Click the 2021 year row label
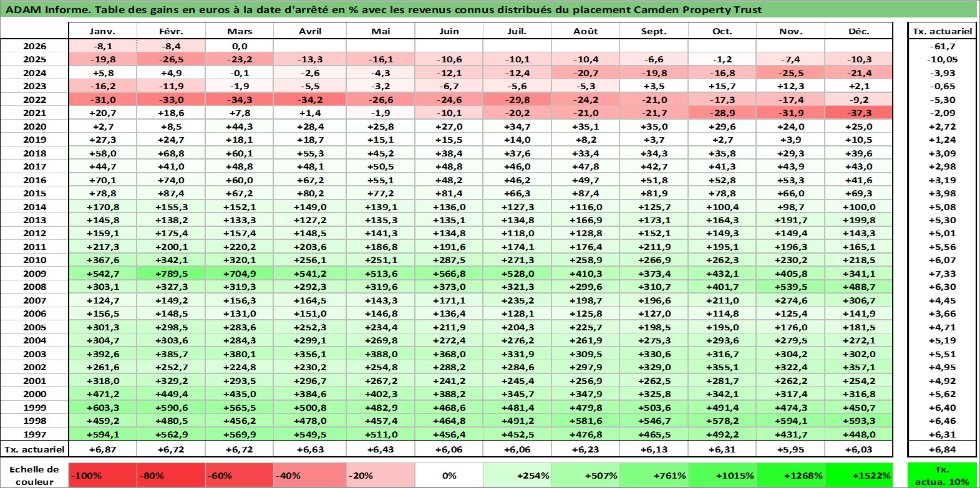The image size is (980, 488). click(x=34, y=113)
